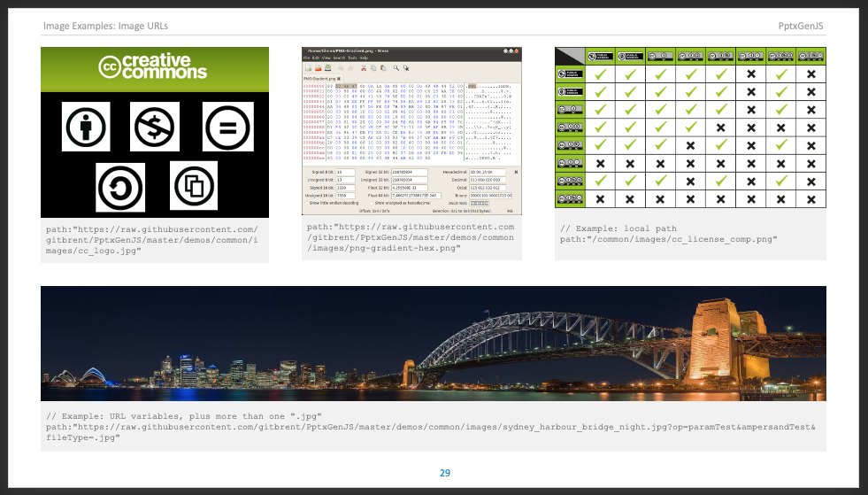Image resolution: width=868 pixels, height=495 pixels.
Task: Toggle "Show little endian decoding" checkbox
Action: (306, 203)
